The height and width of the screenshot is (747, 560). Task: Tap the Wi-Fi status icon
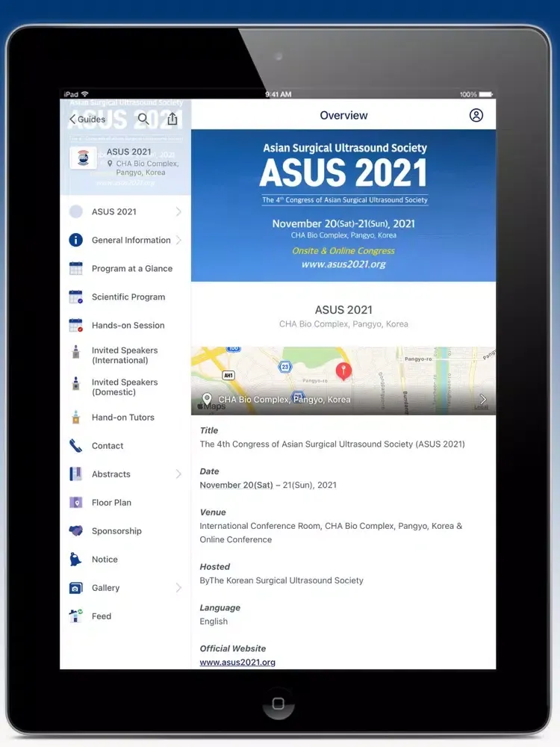point(85,94)
